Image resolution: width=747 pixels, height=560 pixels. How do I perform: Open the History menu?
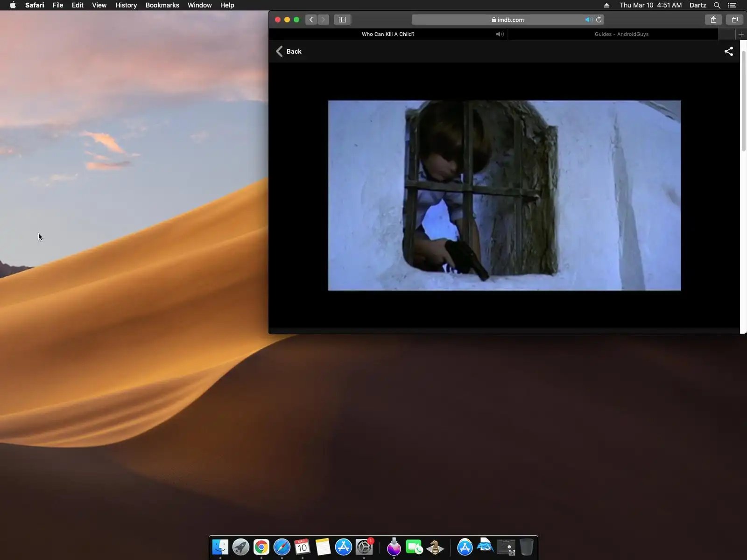coord(126,5)
